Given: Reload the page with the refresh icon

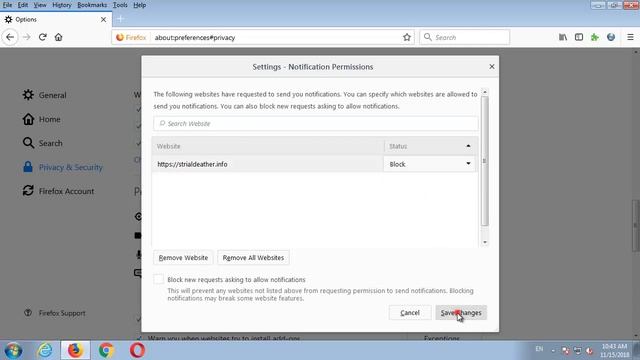Looking at the screenshot, I should coord(42,37).
